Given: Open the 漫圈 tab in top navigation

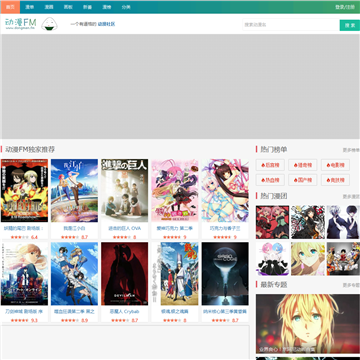Looking at the screenshot, I should click(x=49, y=7).
